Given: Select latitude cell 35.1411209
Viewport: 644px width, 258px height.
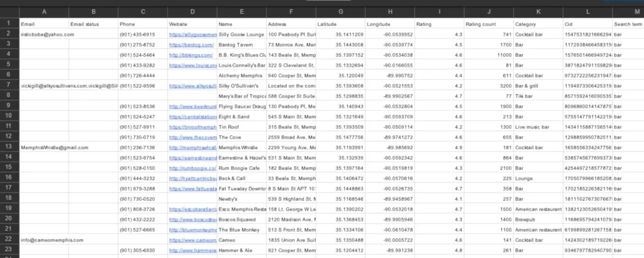Looking at the screenshot, I should click(340, 35).
